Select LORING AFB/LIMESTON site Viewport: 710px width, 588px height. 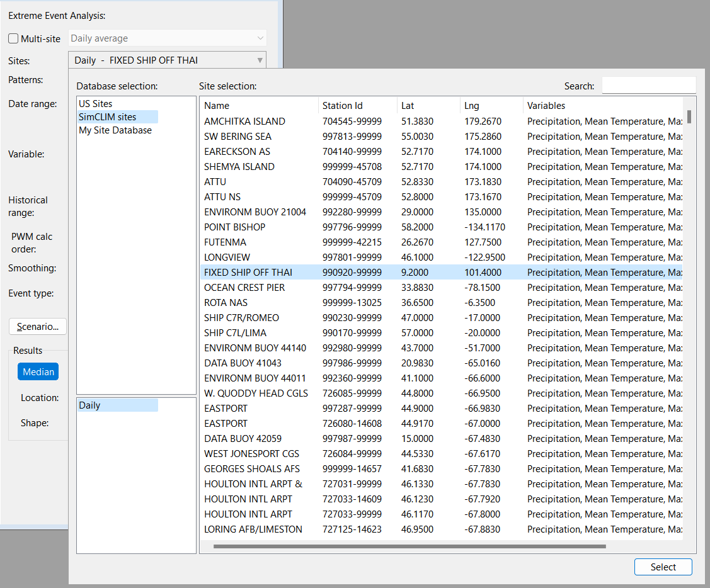click(x=442, y=529)
